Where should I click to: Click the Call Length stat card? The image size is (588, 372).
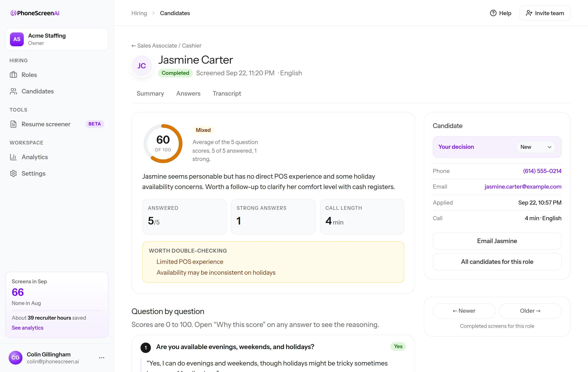coord(362,217)
